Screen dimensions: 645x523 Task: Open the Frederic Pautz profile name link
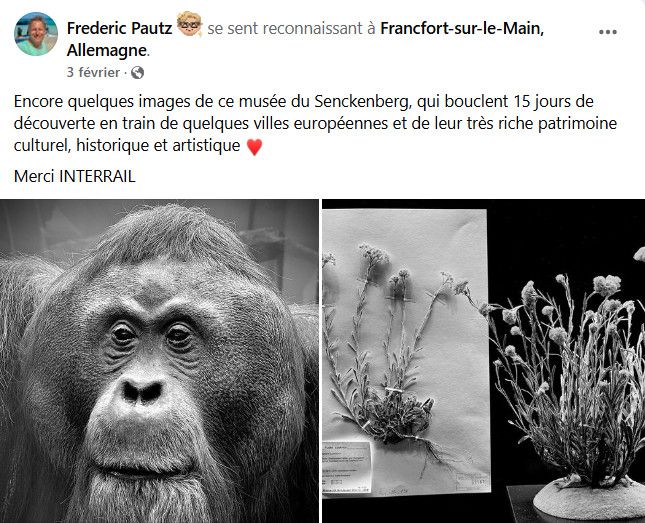pos(119,28)
